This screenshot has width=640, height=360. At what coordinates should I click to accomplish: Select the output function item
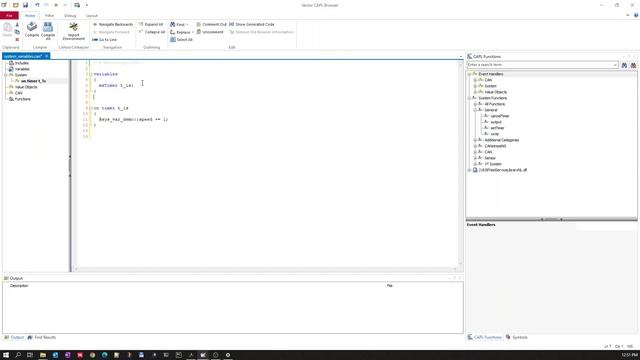[496, 122]
